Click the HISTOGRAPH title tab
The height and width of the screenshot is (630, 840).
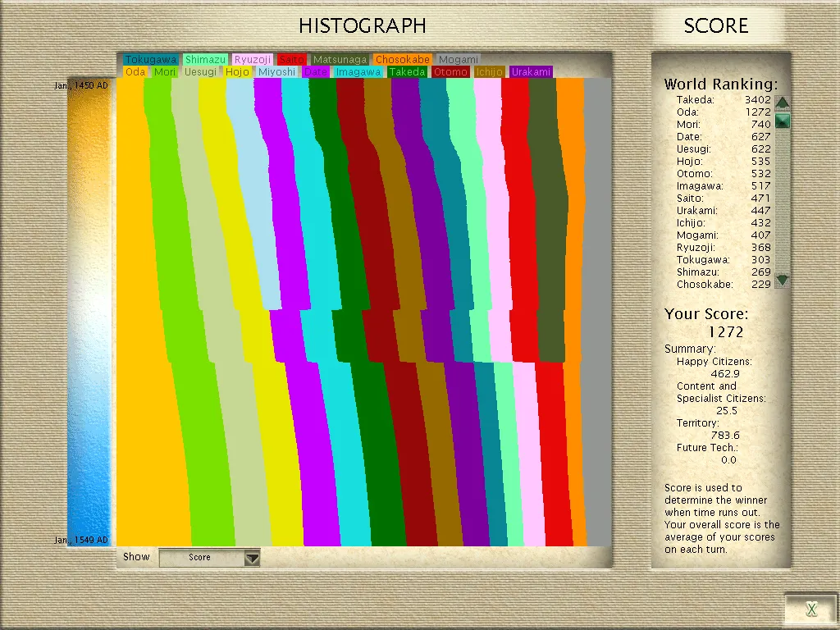click(x=362, y=25)
